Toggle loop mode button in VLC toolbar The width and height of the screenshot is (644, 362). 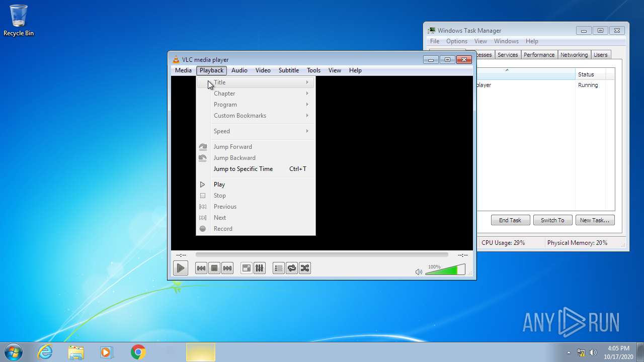[292, 268]
